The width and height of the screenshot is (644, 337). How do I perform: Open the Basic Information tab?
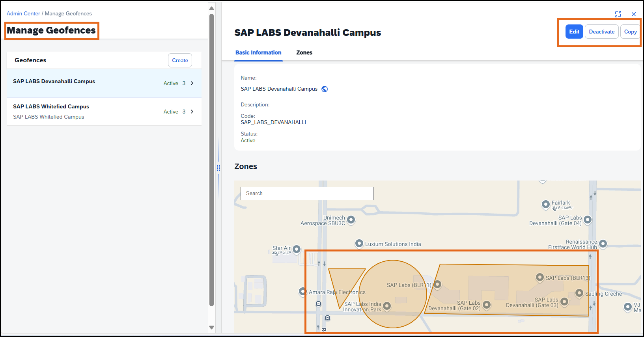tap(258, 52)
